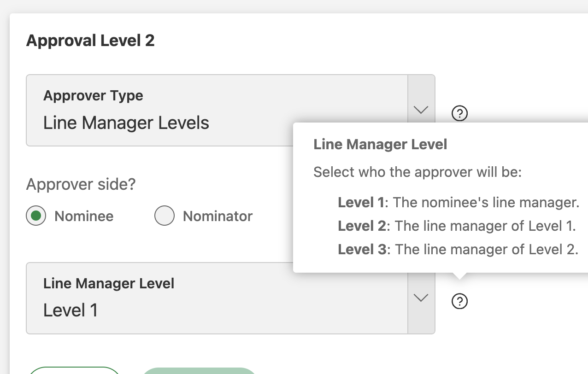Click the chevron arrow beside Level 1
Viewport: 588px width, 374px height.
coord(421,298)
